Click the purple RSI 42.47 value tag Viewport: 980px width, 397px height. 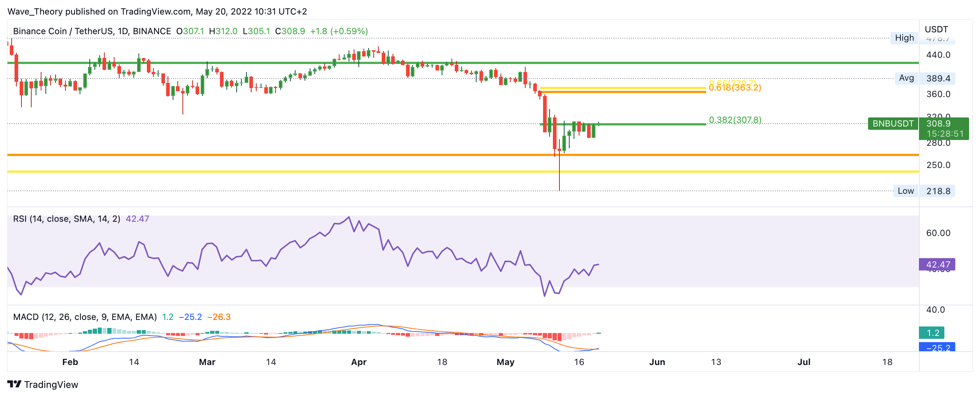click(937, 265)
